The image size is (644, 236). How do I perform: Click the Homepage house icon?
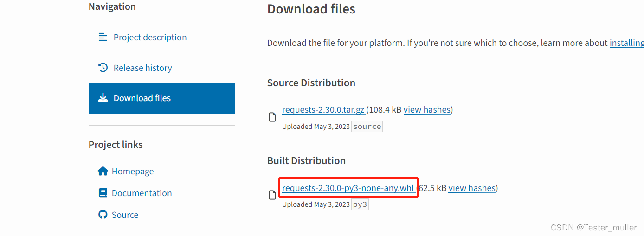click(103, 171)
